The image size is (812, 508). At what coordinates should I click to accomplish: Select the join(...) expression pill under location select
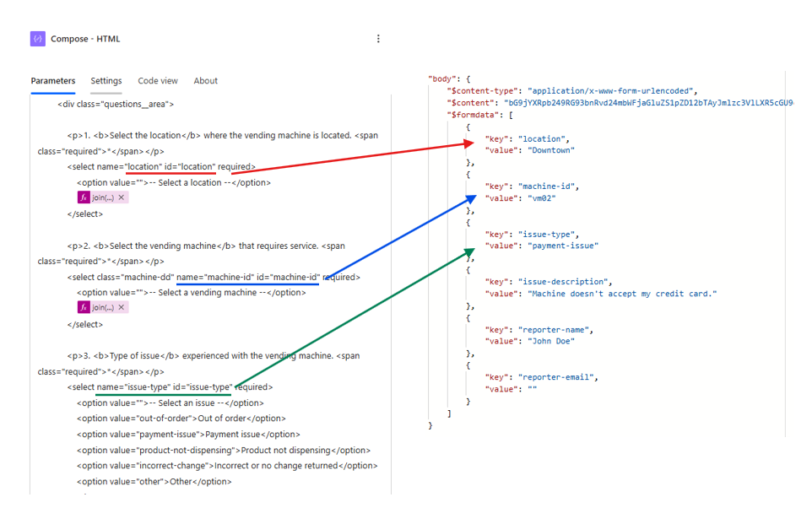pos(101,197)
